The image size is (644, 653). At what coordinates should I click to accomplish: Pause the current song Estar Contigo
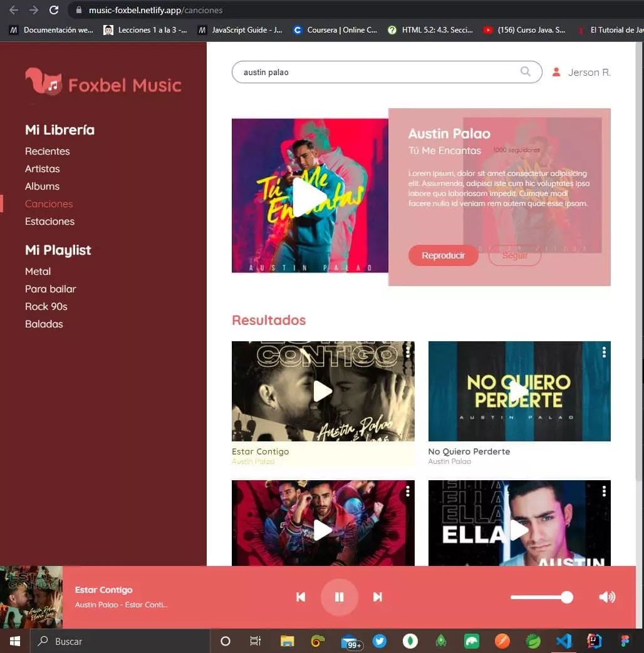[340, 597]
